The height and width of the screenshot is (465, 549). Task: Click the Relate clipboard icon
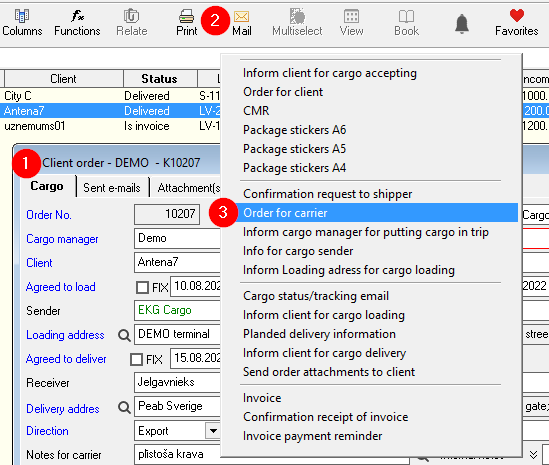pyautogui.click(x=132, y=16)
